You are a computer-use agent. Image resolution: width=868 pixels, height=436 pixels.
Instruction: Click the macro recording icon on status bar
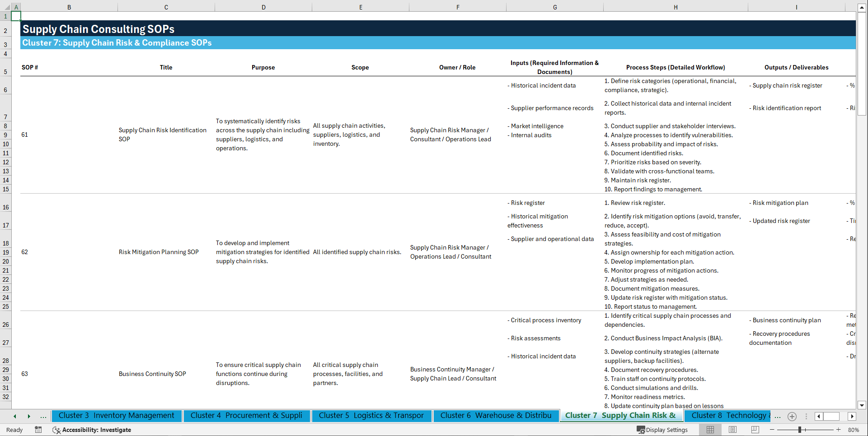38,430
